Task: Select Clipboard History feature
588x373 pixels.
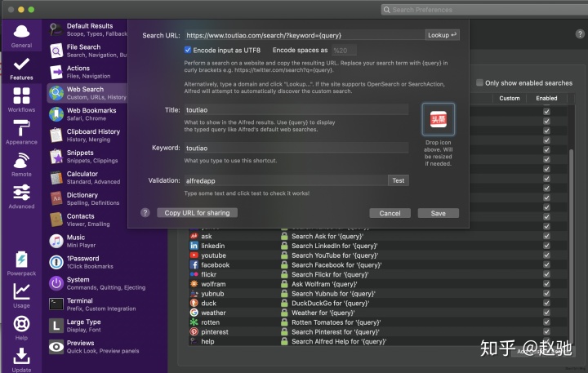Action: (88, 135)
